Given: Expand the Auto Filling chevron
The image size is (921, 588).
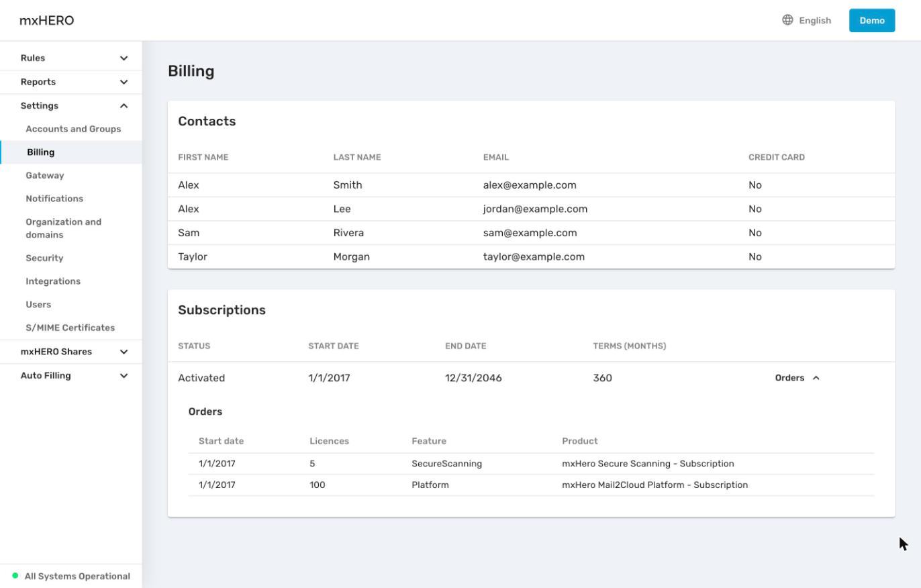Looking at the screenshot, I should coord(124,376).
